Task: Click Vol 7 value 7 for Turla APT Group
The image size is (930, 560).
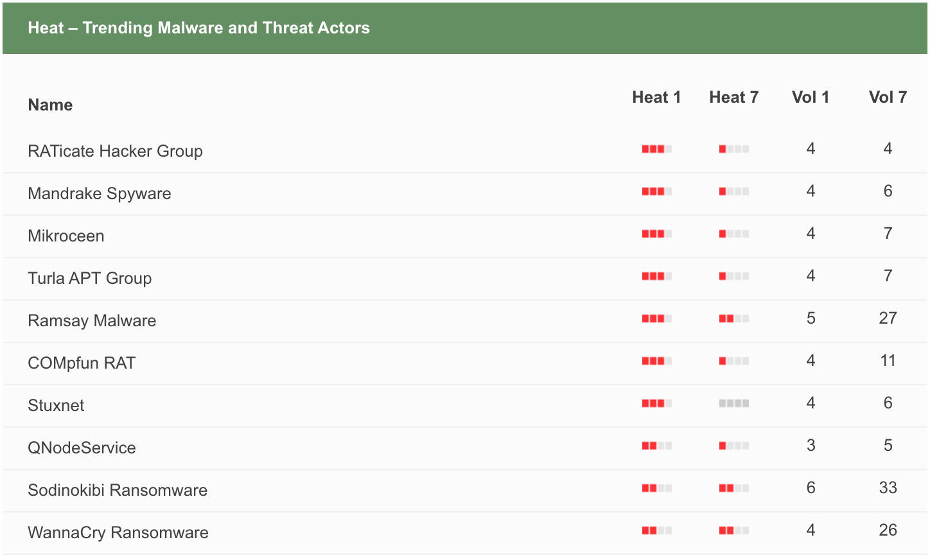Action: click(x=888, y=276)
